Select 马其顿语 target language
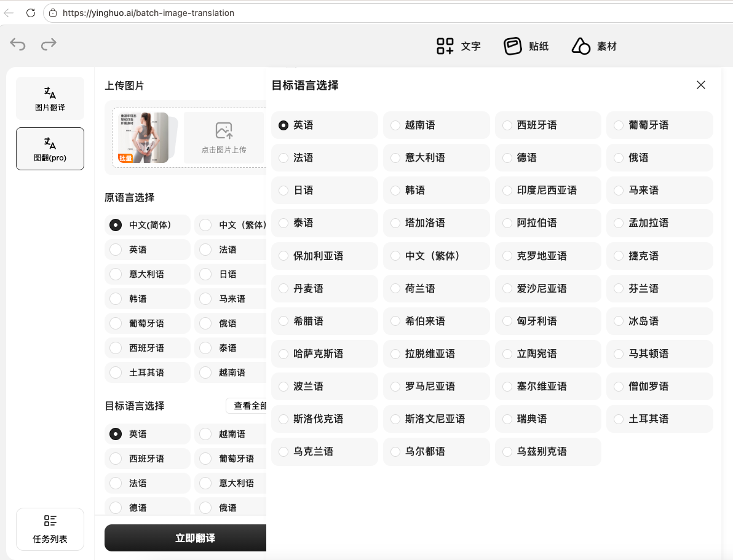The image size is (733, 560). [x=660, y=354]
